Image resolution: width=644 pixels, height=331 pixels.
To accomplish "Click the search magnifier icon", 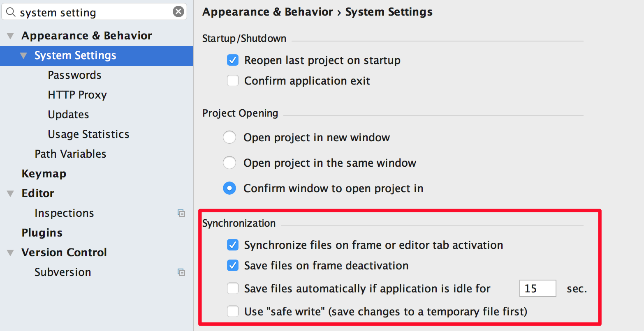I will [x=11, y=12].
